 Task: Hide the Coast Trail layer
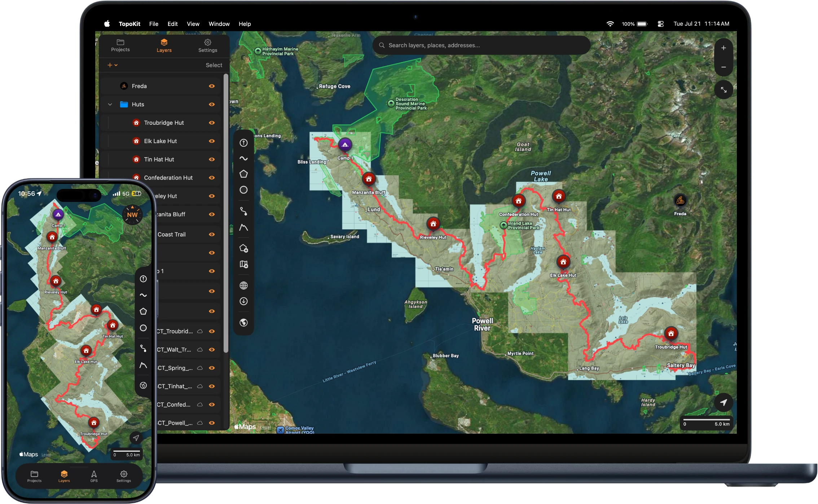tap(212, 234)
